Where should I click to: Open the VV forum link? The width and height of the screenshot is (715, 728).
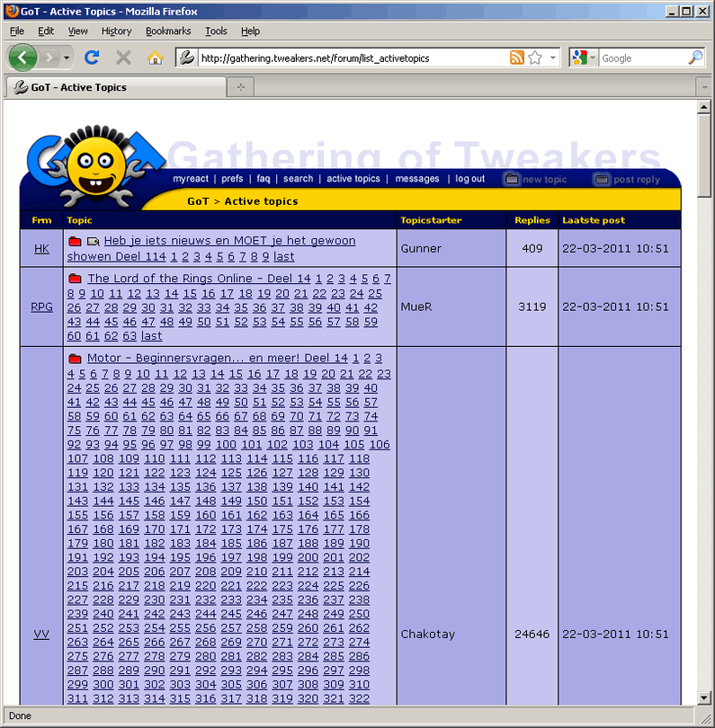click(x=41, y=635)
